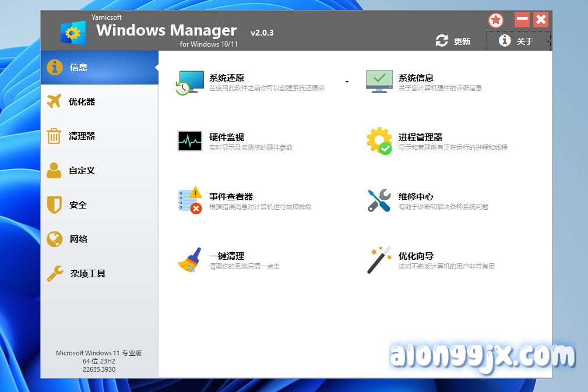The width and height of the screenshot is (588, 392).
Task: Click the Event Viewer (事件查看器) icon
Action: point(190,201)
